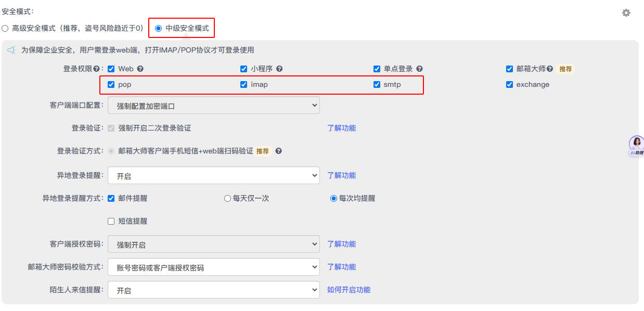Click 了解功能 next to 客户端授权密码
Screen dimensions: 644x311
point(342,244)
